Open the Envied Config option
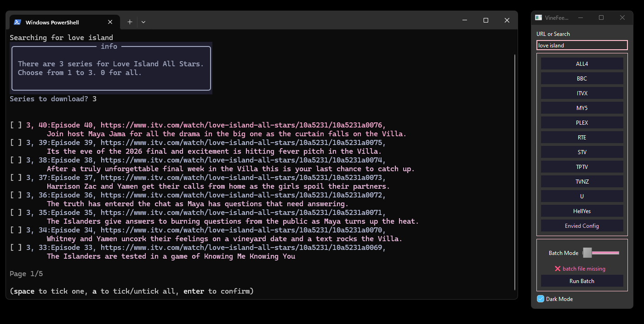Image resolution: width=644 pixels, height=324 pixels. click(582, 226)
